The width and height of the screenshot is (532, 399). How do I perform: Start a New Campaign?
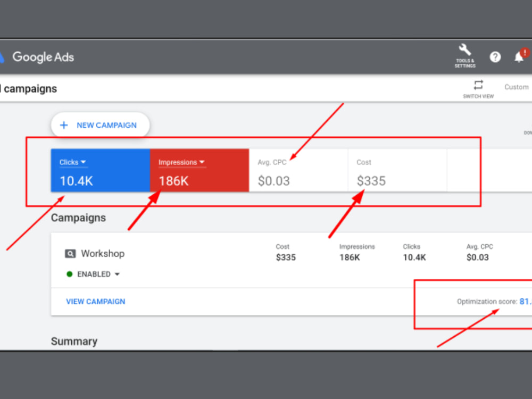pos(100,125)
